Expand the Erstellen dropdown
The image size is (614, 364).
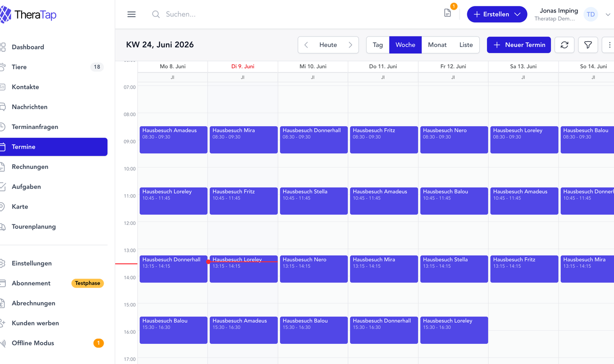(x=497, y=14)
